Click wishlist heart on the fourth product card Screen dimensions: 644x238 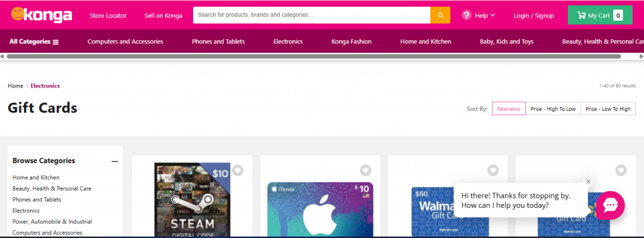tap(621, 170)
